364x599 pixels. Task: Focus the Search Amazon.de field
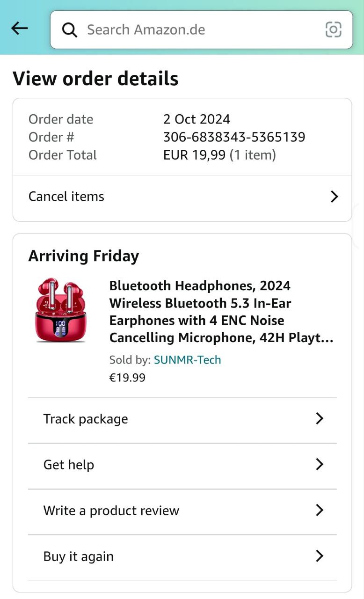point(197,30)
